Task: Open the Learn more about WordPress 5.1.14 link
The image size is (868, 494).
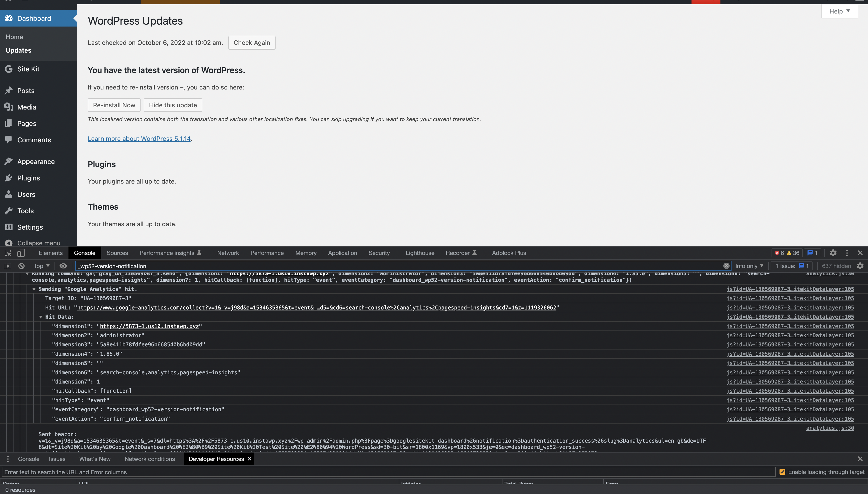Action: (x=139, y=138)
